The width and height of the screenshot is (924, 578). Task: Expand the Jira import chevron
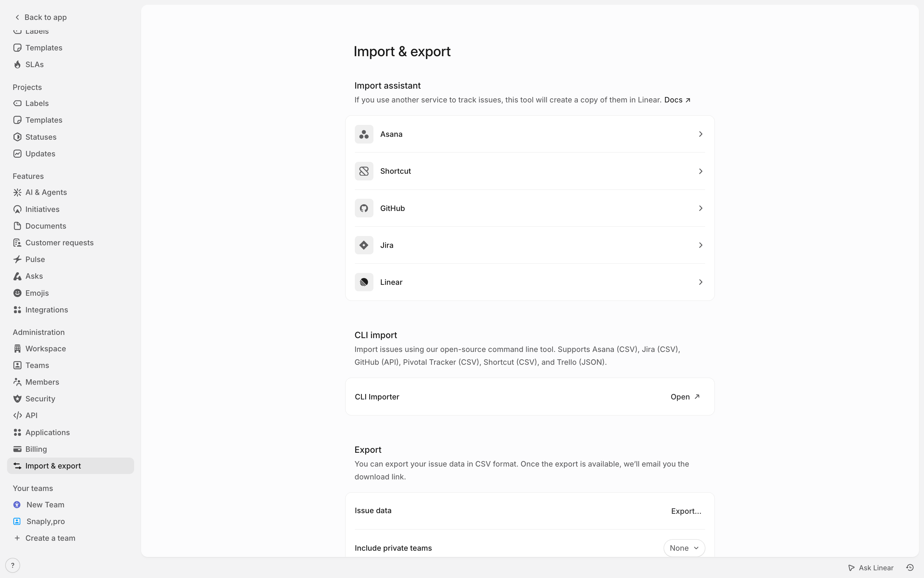(701, 245)
